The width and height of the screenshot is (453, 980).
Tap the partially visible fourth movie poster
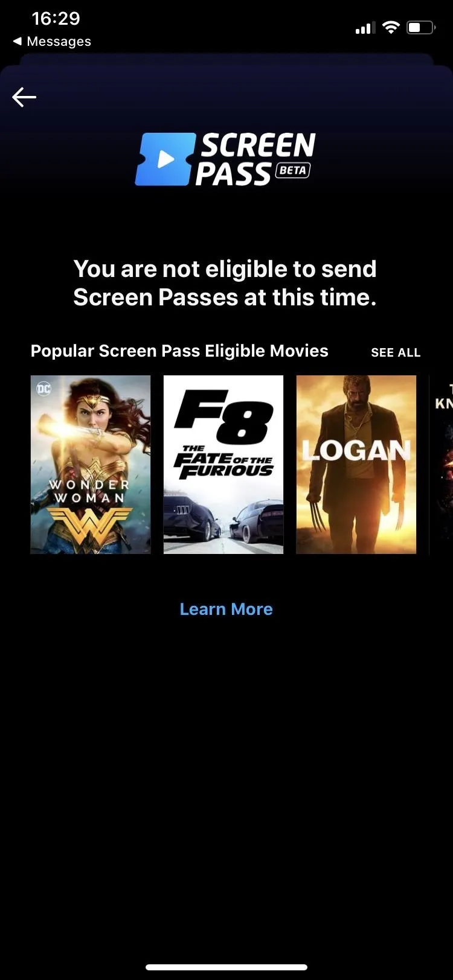click(x=441, y=465)
